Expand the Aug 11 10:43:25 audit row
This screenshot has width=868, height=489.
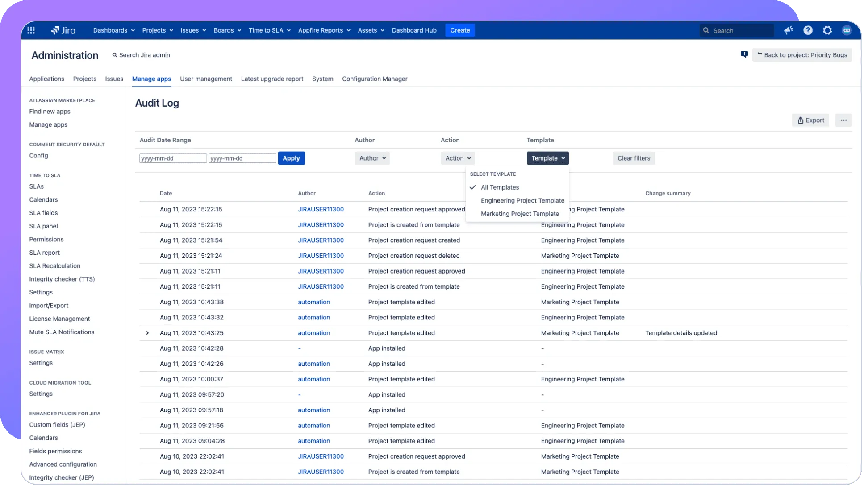coord(147,333)
